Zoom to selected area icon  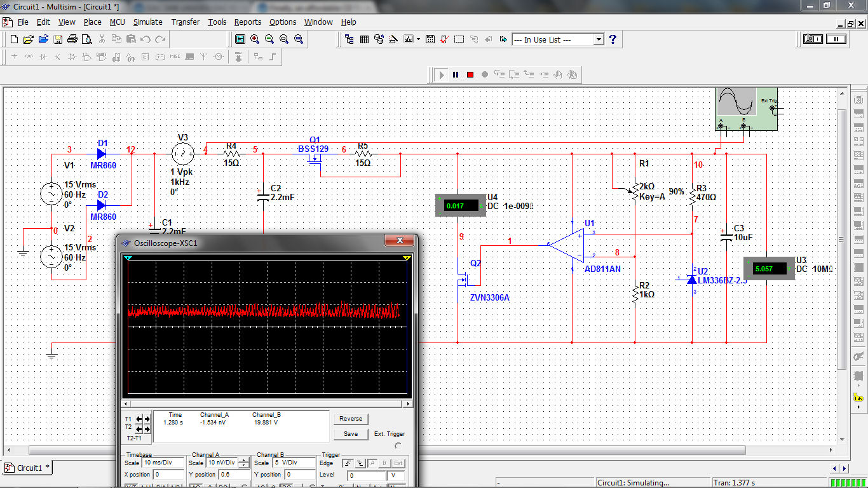pos(284,39)
